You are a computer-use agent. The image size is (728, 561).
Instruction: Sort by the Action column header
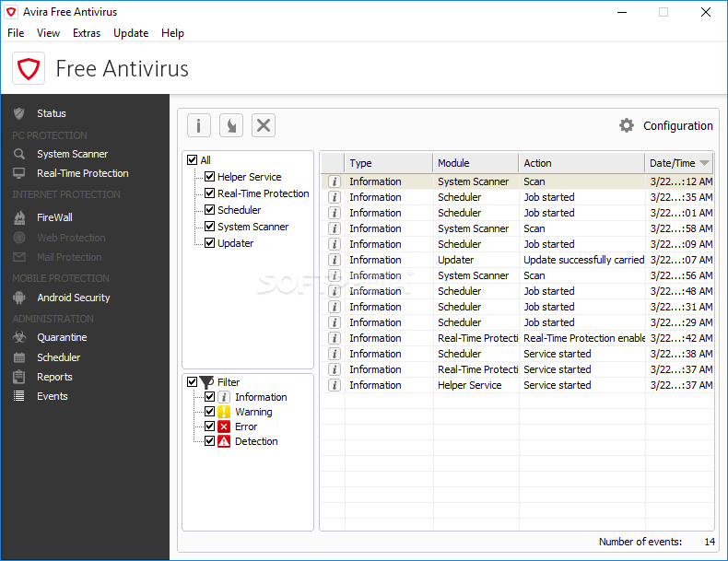(581, 163)
